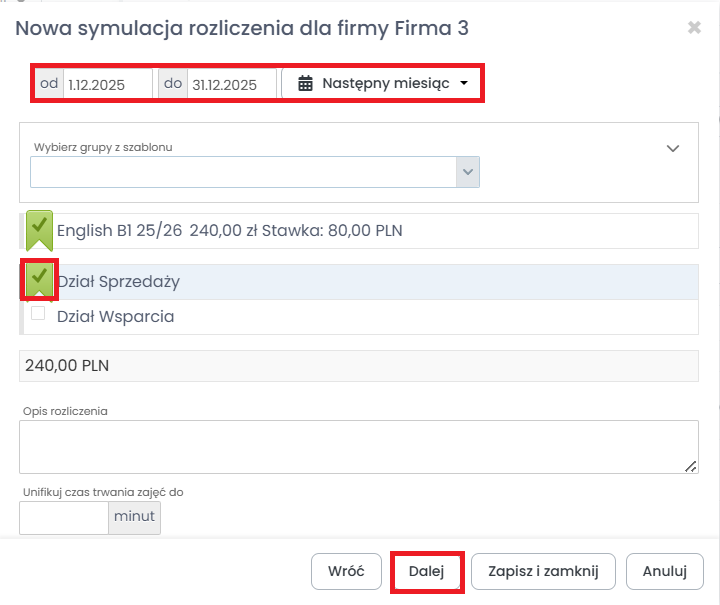Viewport: 720px width, 605px height.
Task: Enable the Dział Wsparcia checkbox
Action: (x=39, y=314)
